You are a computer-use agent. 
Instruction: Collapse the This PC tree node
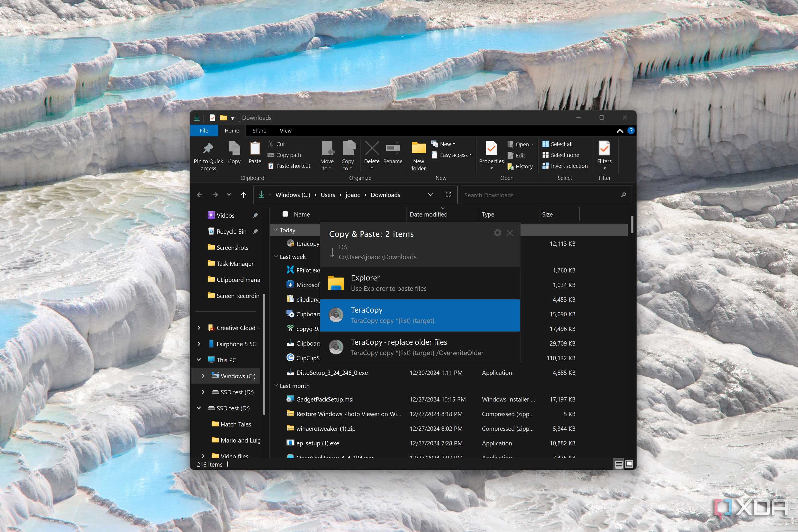click(199, 360)
